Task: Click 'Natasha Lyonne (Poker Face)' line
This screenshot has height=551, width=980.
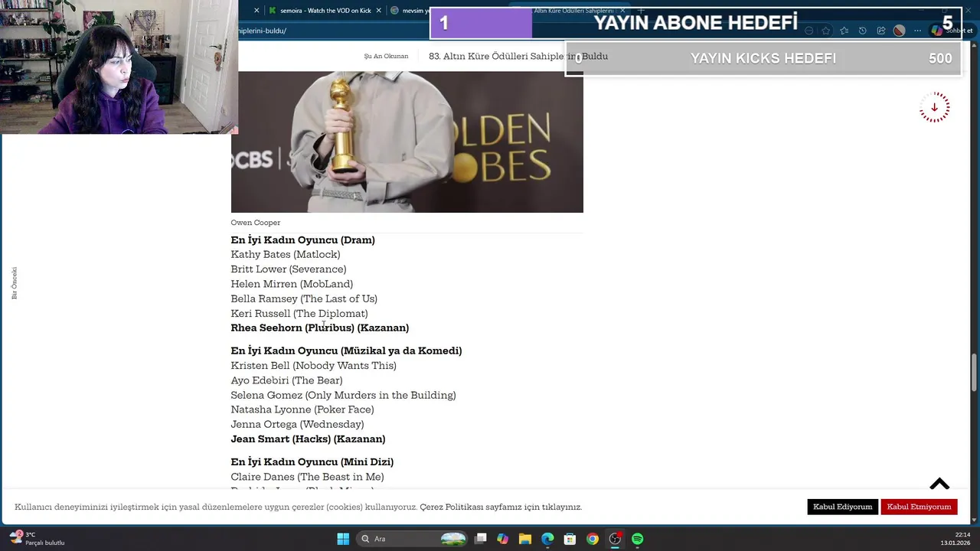Action: (x=302, y=410)
